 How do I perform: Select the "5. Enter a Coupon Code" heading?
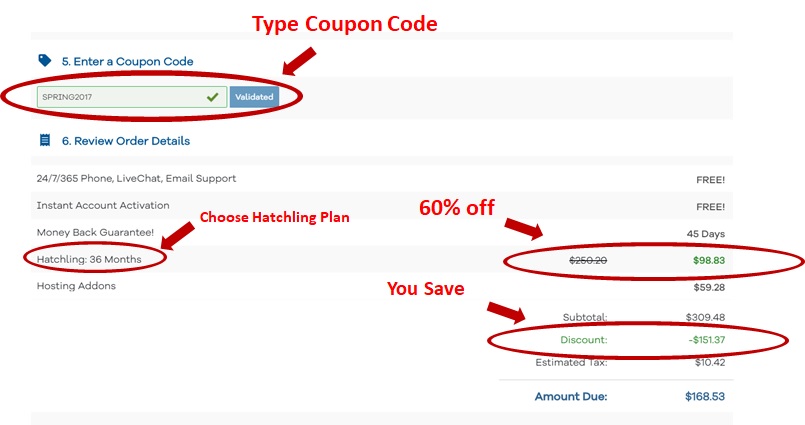click(x=127, y=61)
